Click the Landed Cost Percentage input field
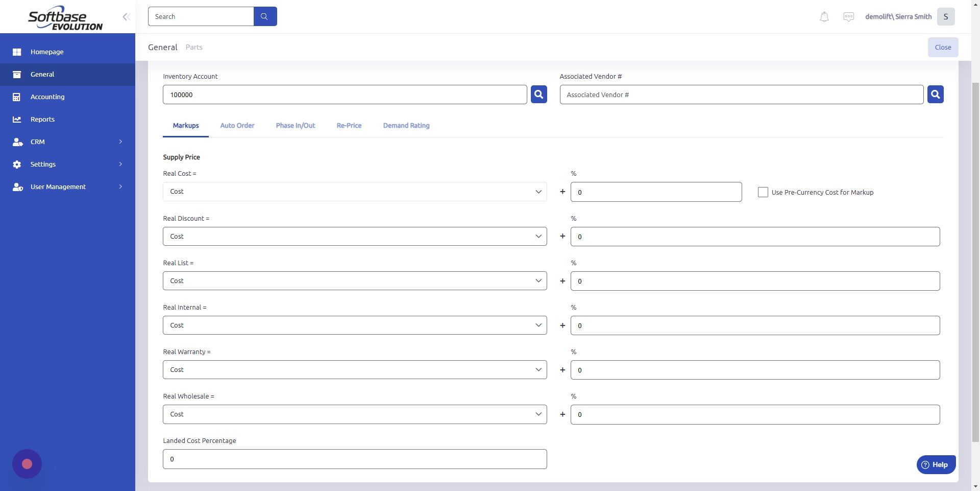 354,459
